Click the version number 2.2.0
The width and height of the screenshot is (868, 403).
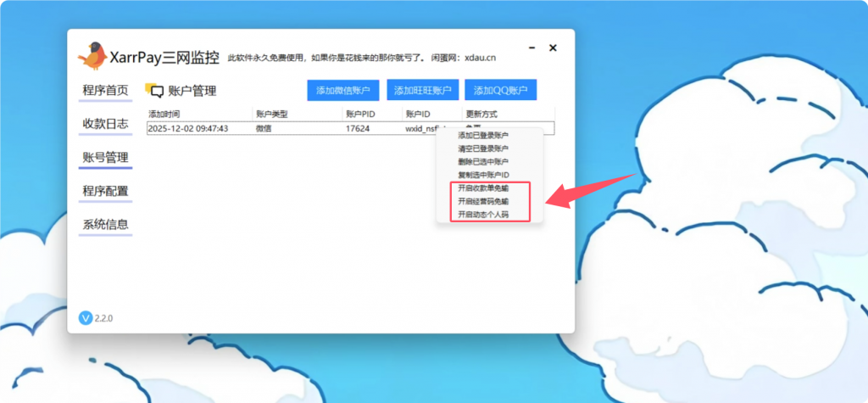click(x=104, y=319)
